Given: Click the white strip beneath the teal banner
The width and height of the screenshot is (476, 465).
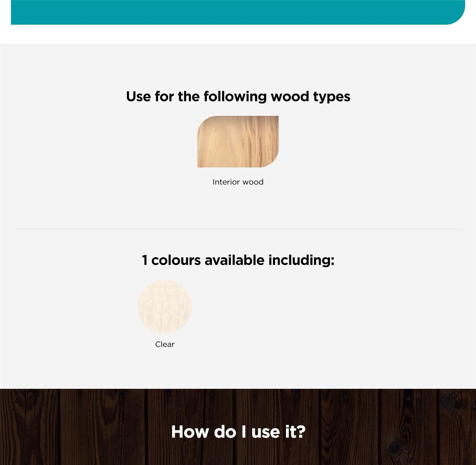Looking at the screenshot, I should (x=238, y=34).
